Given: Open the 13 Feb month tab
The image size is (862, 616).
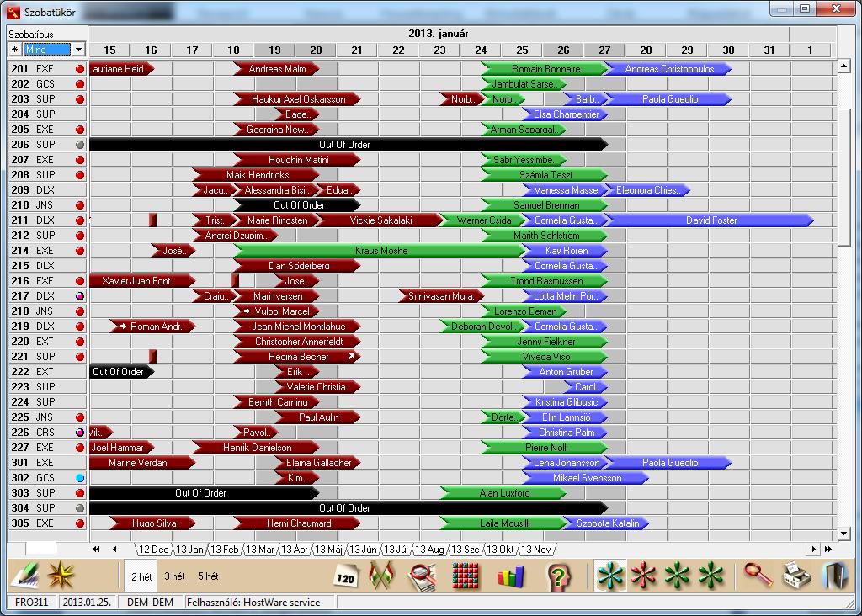Looking at the screenshot, I should tap(224, 550).
